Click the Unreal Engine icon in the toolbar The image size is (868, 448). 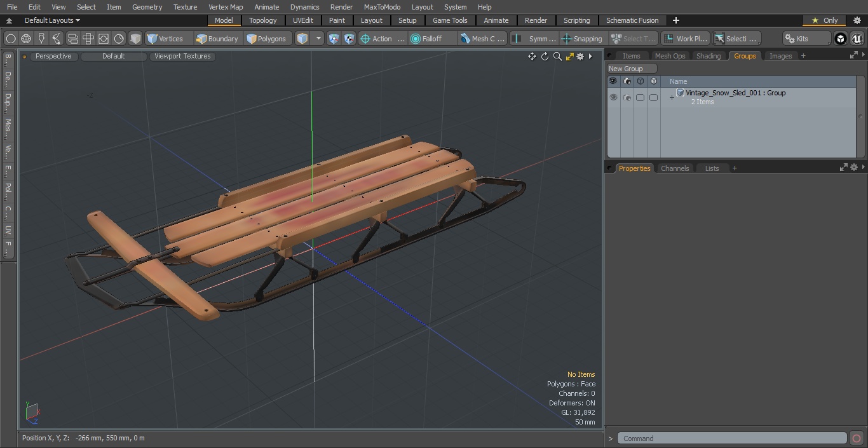pyautogui.click(x=857, y=39)
